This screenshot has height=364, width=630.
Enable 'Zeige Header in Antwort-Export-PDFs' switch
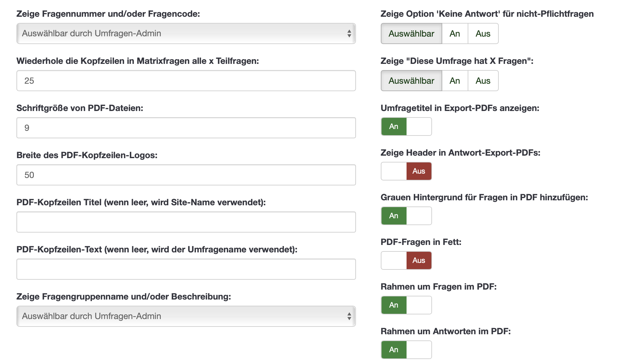[406, 171]
